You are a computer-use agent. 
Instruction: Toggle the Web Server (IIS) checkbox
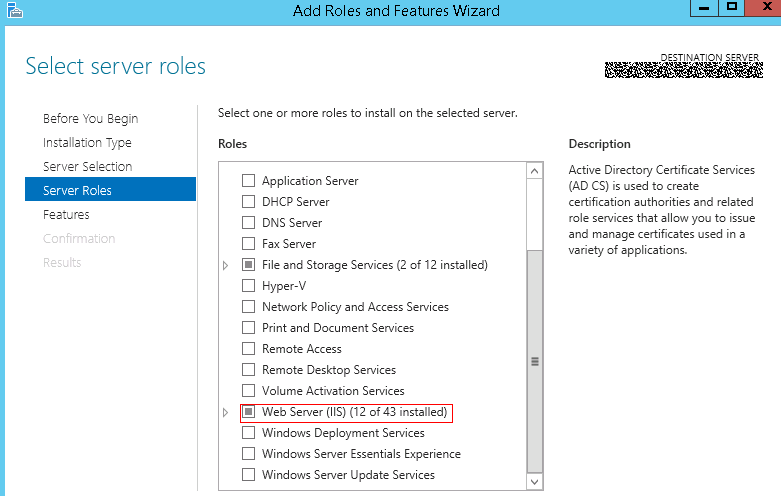click(248, 412)
